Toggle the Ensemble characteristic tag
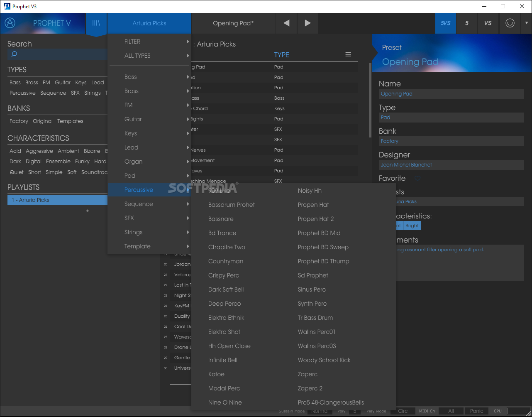Viewport: 532px width, 417px height. pos(58,162)
